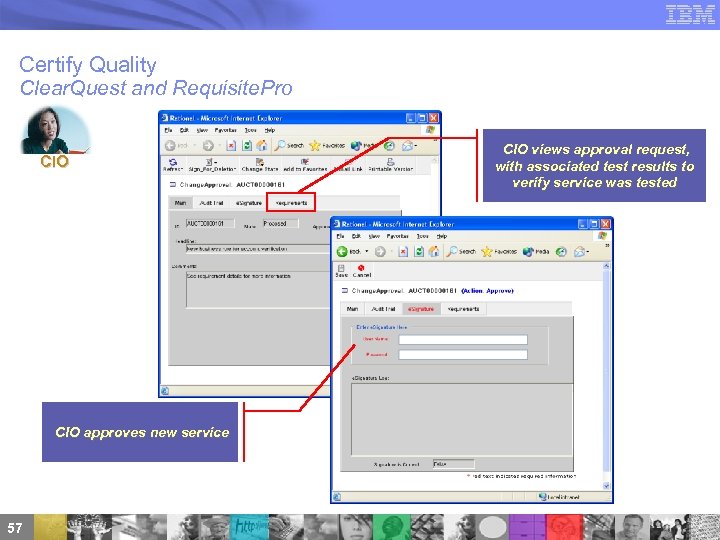The width and height of the screenshot is (720, 540).
Task: Click History icon in front window
Action: pos(561,252)
